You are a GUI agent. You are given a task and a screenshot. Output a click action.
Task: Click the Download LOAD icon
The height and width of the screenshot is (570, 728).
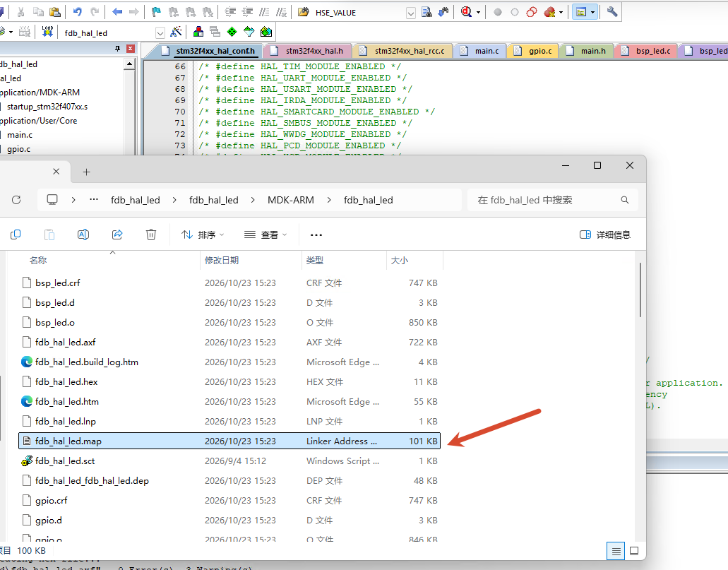[x=47, y=32]
